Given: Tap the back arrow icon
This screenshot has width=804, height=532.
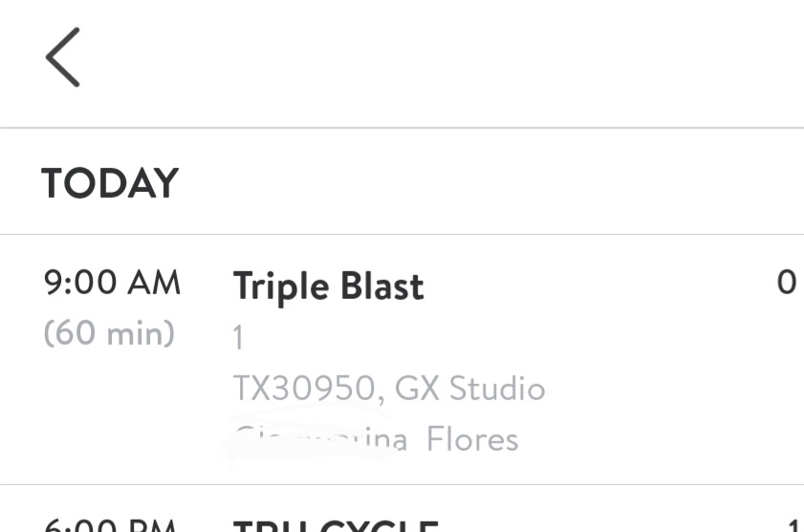Looking at the screenshot, I should (63, 57).
